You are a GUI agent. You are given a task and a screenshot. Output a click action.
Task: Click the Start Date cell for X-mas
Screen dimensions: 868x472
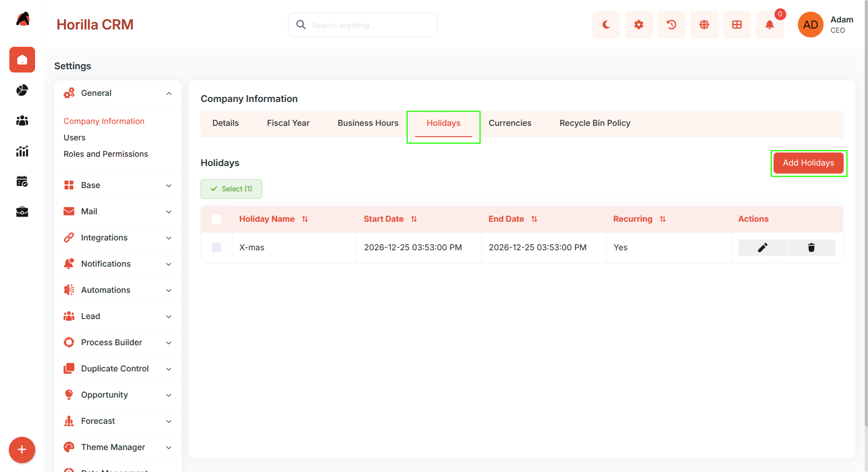(419, 247)
